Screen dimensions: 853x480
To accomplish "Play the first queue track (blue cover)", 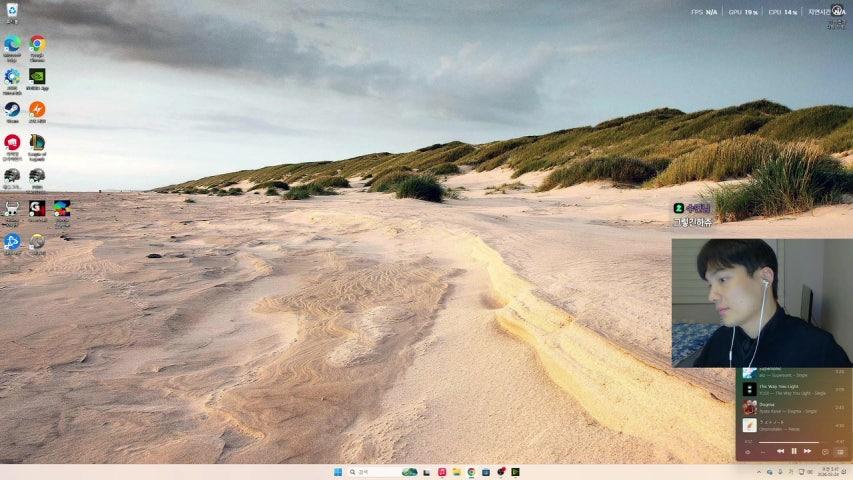I will click(x=793, y=374).
